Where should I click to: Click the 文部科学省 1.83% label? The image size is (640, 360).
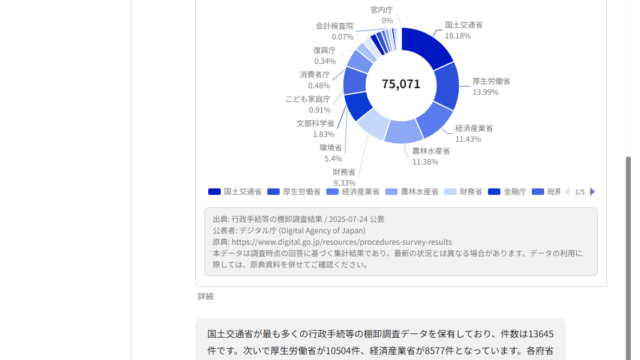coord(316,129)
